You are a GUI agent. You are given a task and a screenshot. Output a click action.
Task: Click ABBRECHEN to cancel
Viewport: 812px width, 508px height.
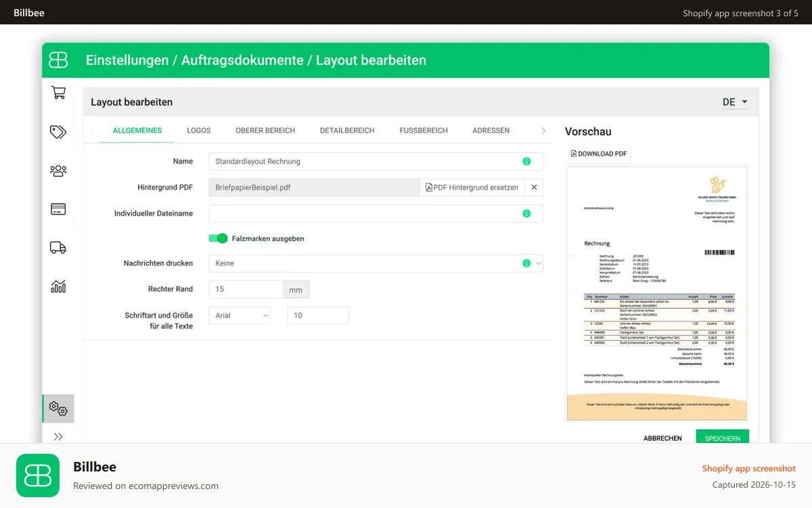click(662, 438)
